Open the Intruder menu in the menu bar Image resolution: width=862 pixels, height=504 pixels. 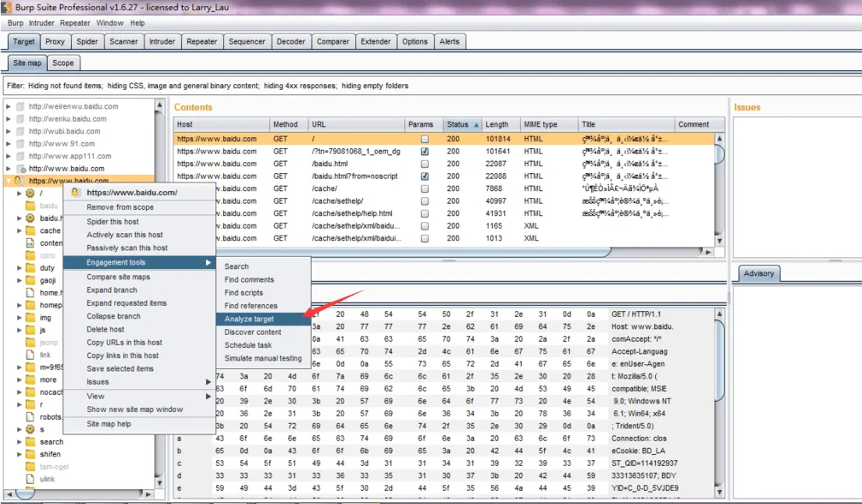pyautogui.click(x=42, y=23)
